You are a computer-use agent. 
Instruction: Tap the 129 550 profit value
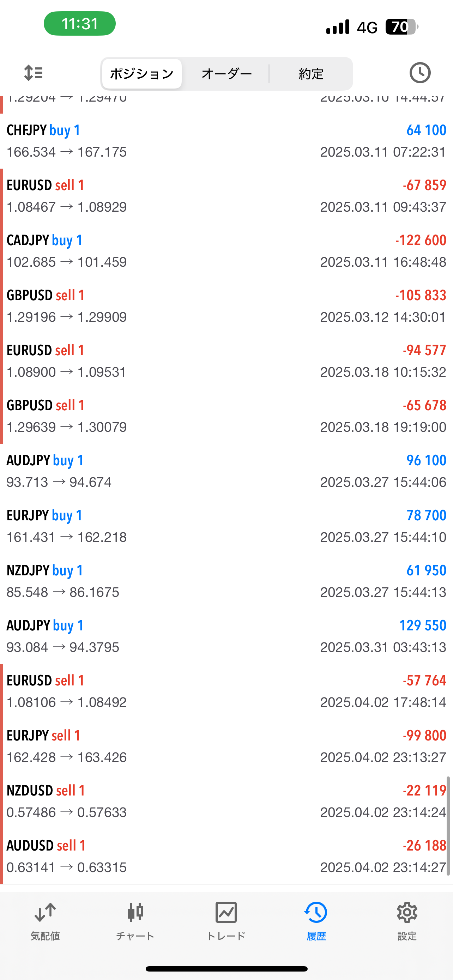click(422, 625)
